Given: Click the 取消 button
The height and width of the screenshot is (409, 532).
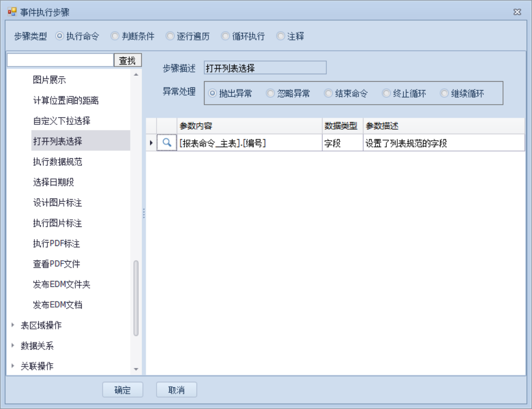Looking at the screenshot, I should tap(176, 390).
